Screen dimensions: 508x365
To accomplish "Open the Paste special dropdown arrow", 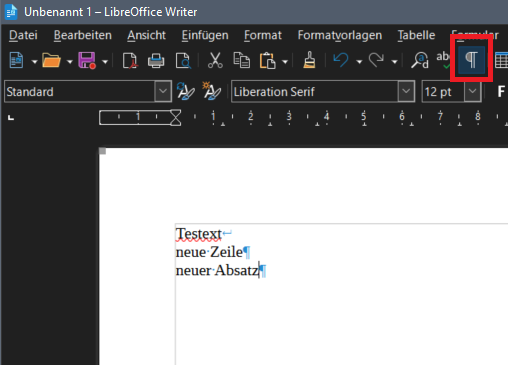I will click(x=285, y=62).
